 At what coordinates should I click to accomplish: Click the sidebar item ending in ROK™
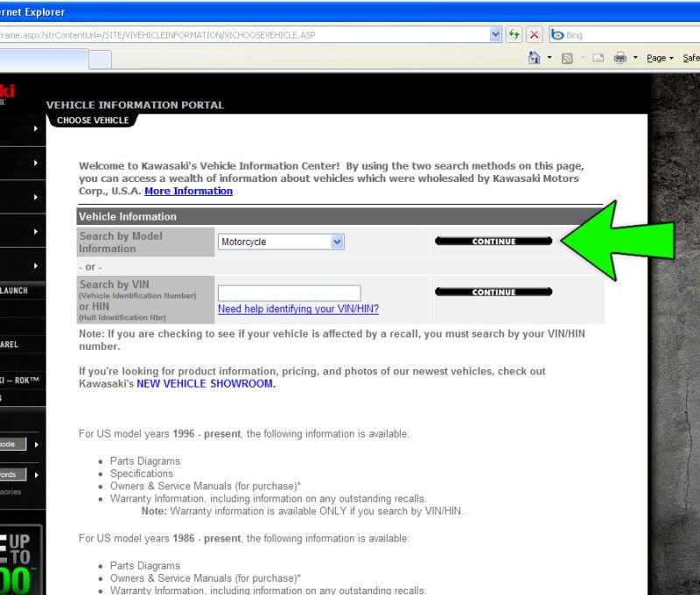[x=20, y=381]
